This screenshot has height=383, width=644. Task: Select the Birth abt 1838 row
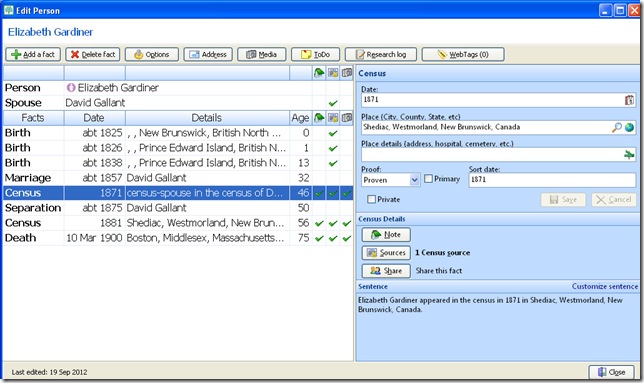pyautogui.click(x=178, y=163)
